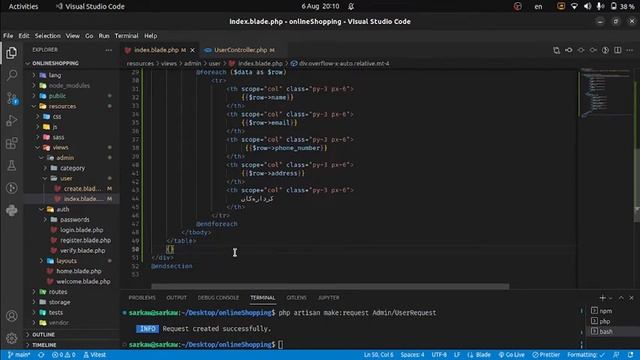Expand the lang folder
Screen dimensions: 640x360
(55, 75)
